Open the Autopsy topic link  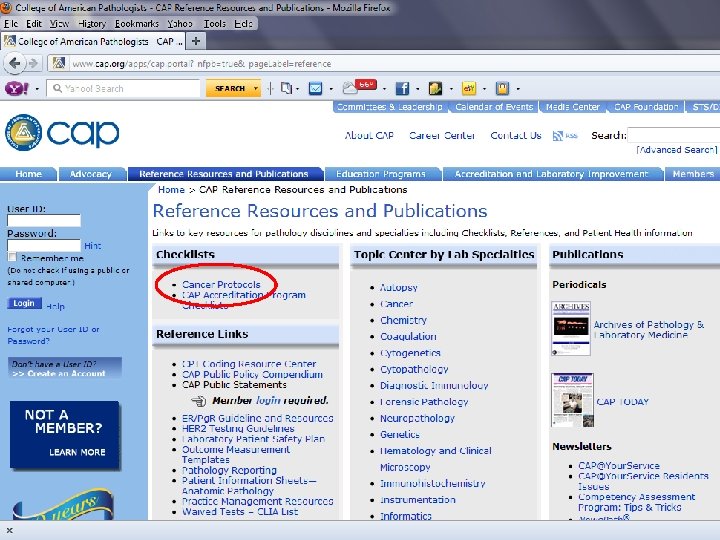[399, 287]
